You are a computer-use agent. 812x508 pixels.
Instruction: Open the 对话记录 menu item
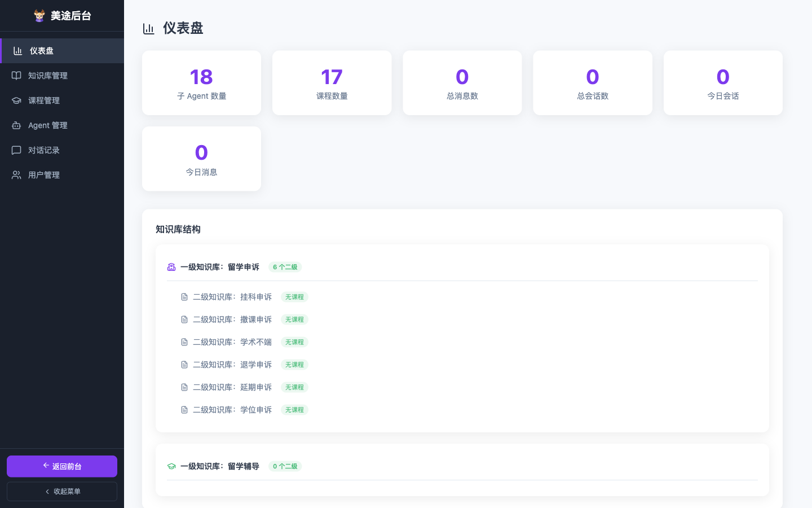point(62,150)
